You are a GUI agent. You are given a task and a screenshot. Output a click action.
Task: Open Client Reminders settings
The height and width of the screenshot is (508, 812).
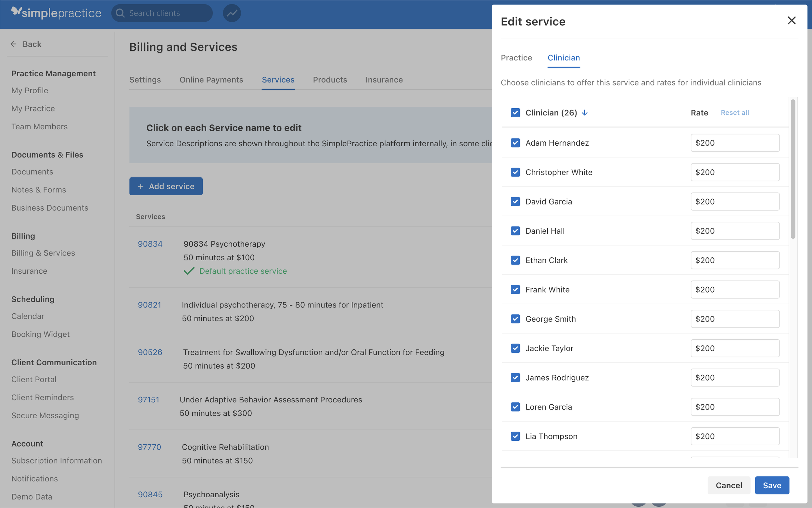[42, 397]
